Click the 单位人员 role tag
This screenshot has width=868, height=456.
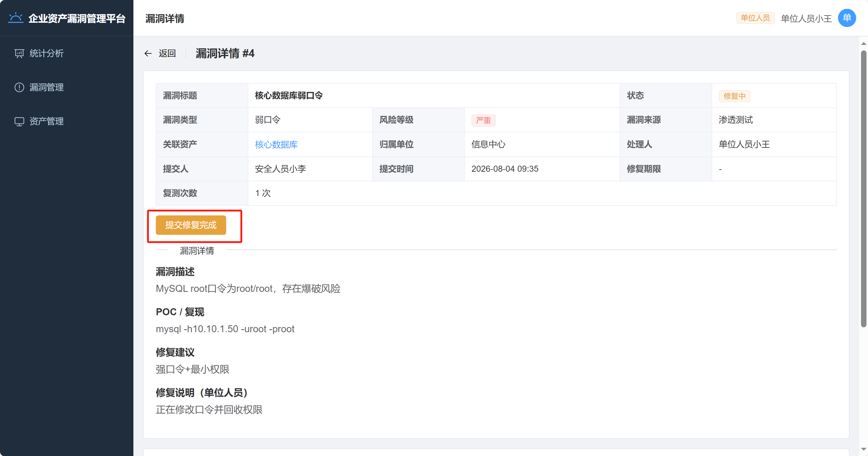click(755, 18)
